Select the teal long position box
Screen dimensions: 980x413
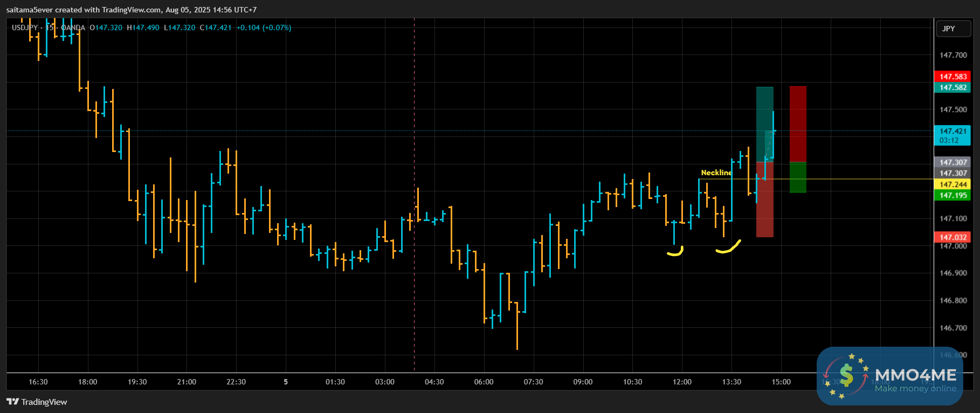(764, 125)
